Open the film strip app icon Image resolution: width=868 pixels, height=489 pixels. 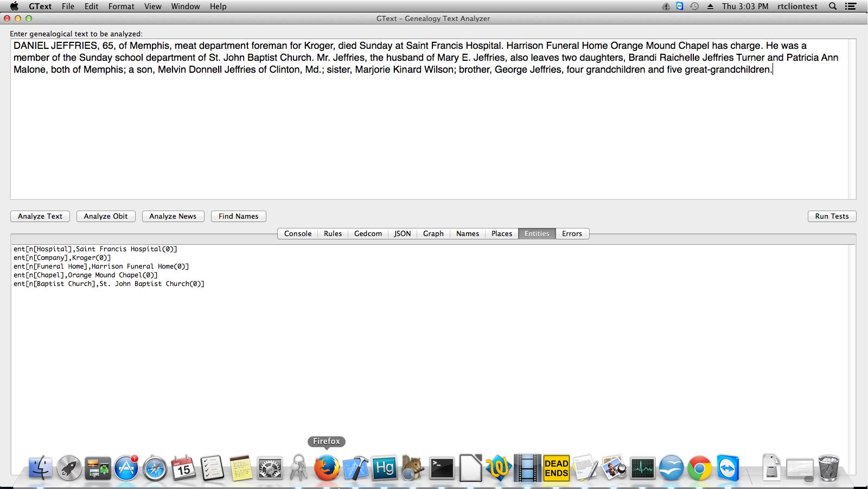click(x=527, y=468)
